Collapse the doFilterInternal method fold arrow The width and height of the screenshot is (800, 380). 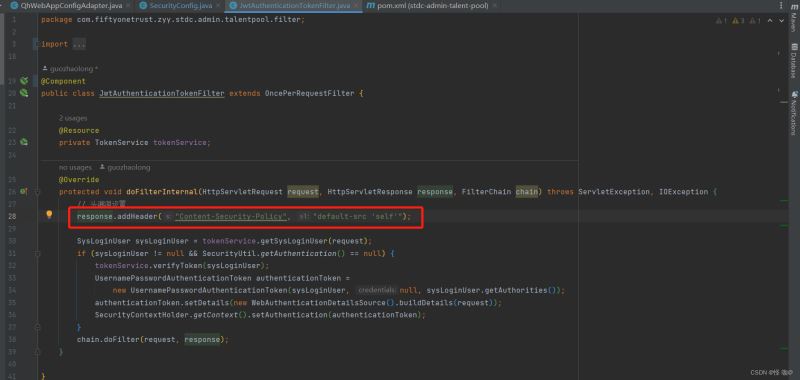tap(37, 192)
